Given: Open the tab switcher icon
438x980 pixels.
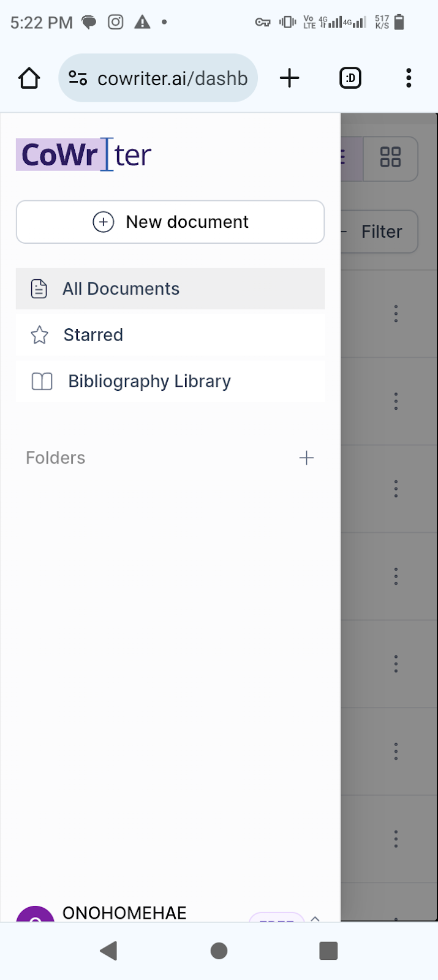Looking at the screenshot, I should 350,78.
